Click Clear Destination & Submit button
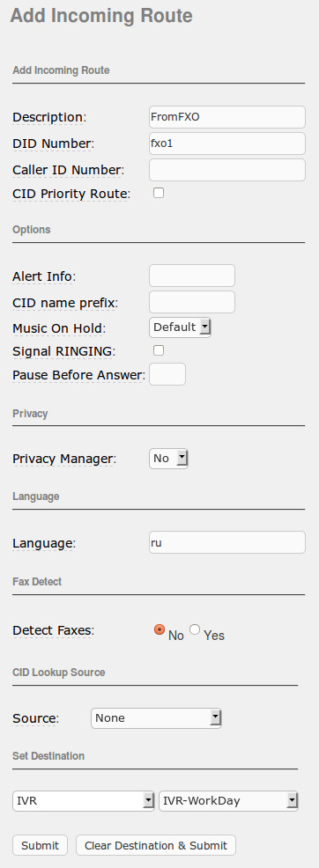The width and height of the screenshot is (319, 868). [156, 845]
